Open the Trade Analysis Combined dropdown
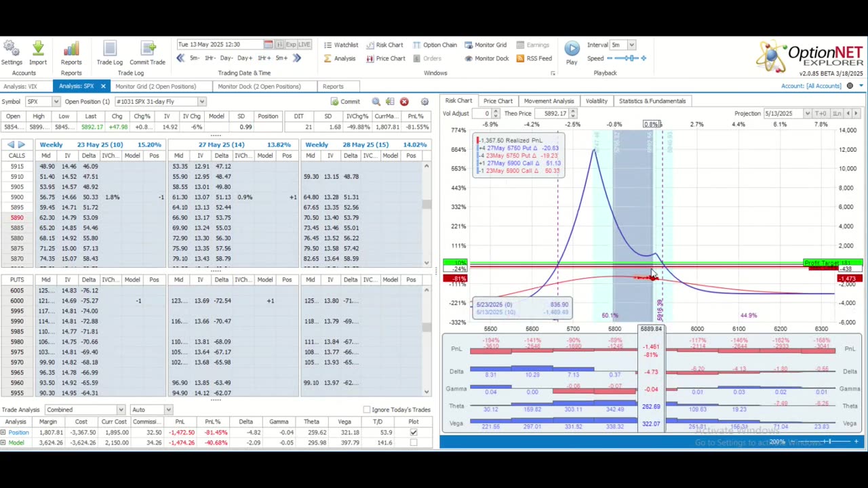 coord(121,409)
